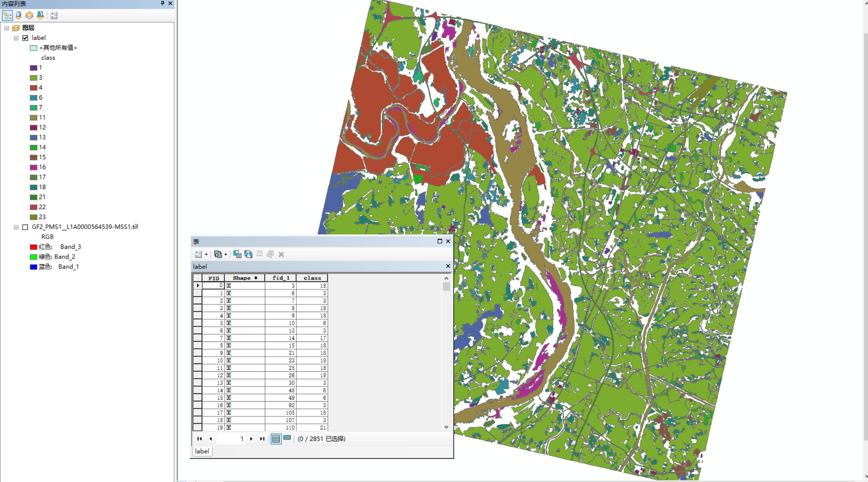Collapse the label layer legend
Screen dimensions: 868x482
(x=16, y=38)
